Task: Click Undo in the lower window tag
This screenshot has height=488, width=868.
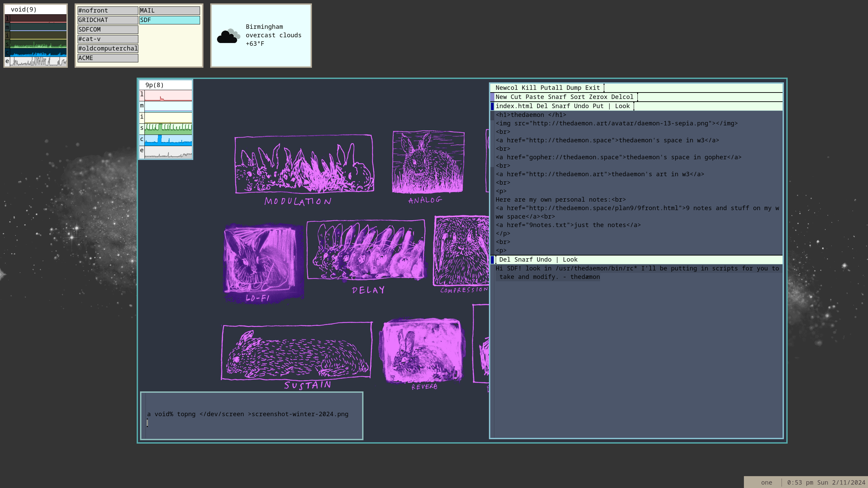Action: point(544,260)
